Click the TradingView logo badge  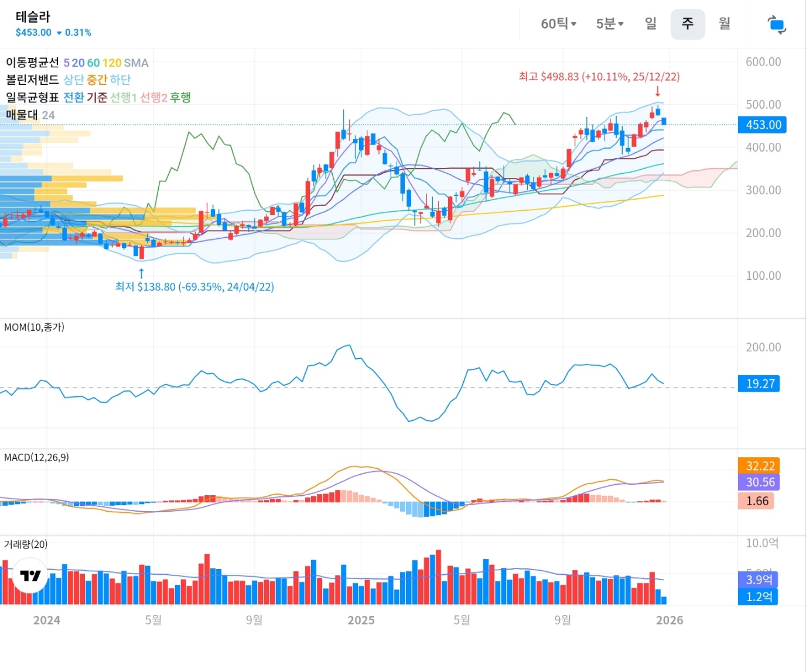click(30, 576)
